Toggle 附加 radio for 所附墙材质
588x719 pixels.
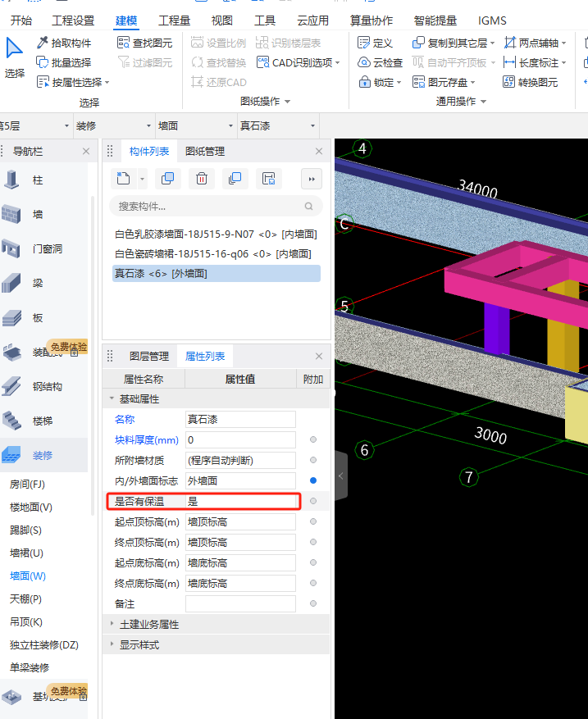pos(313,460)
